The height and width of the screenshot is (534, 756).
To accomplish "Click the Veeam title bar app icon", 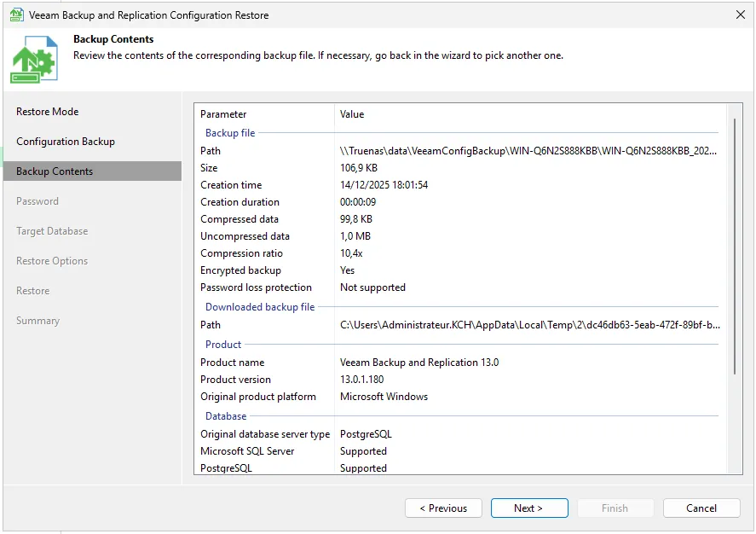I will [16, 15].
